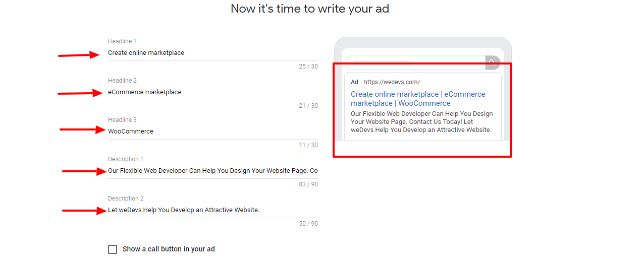Click the 'Now it's time to write your ad' heading
The height and width of the screenshot is (264, 644).
coord(310,9)
